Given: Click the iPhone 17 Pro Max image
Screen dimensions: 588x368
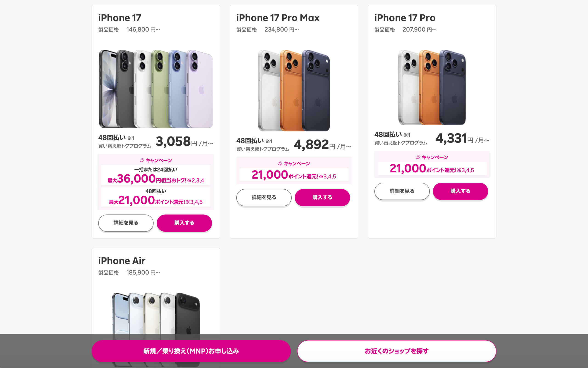Looking at the screenshot, I should (294, 90).
